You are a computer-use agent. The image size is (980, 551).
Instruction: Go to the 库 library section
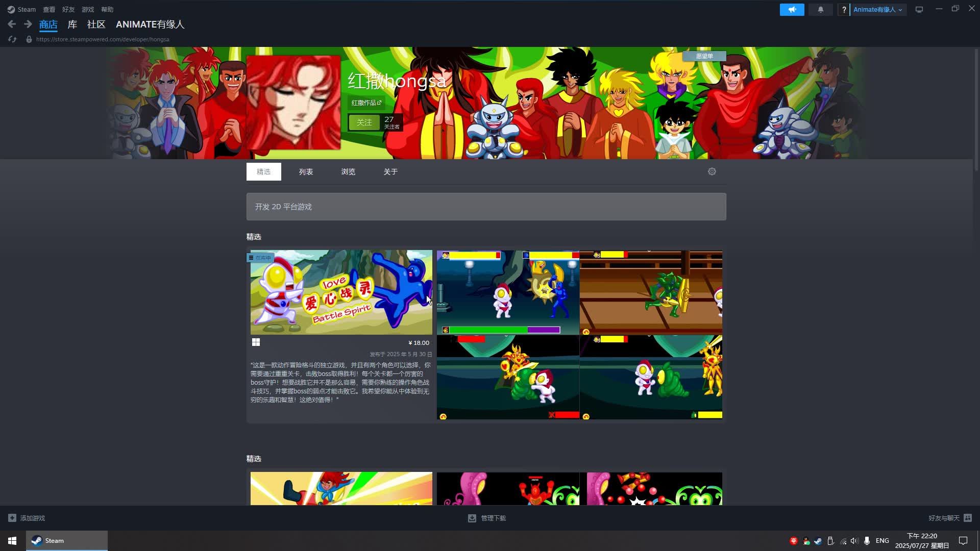pyautogui.click(x=72, y=24)
